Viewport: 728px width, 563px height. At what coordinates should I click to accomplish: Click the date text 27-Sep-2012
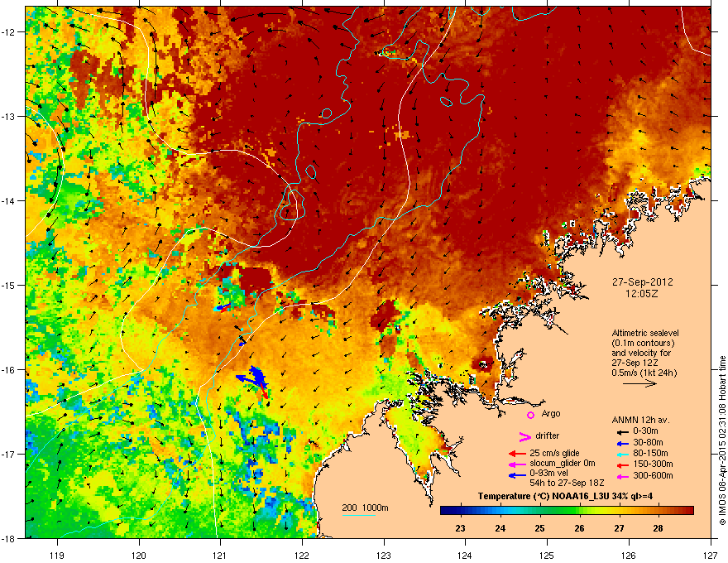tap(642, 282)
